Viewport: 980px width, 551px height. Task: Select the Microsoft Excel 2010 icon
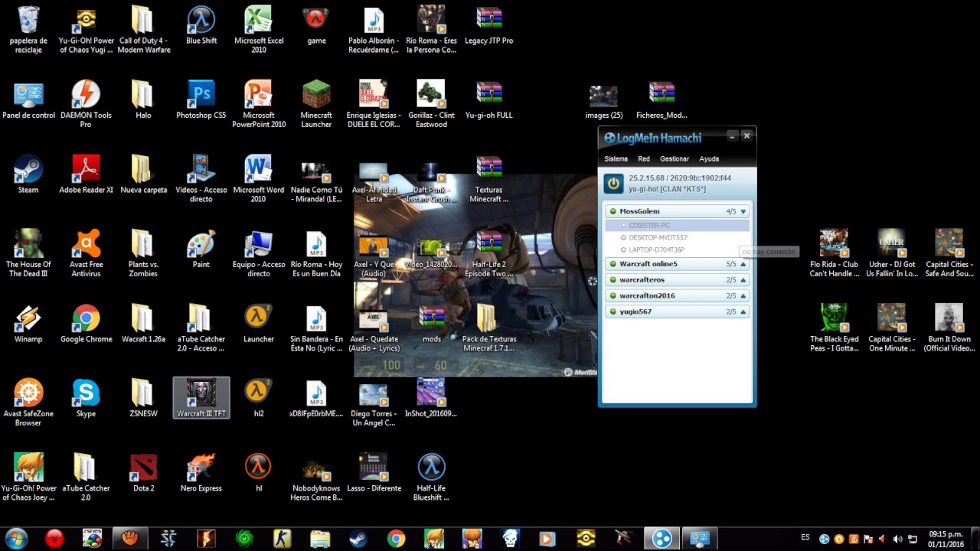coord(259,31)
